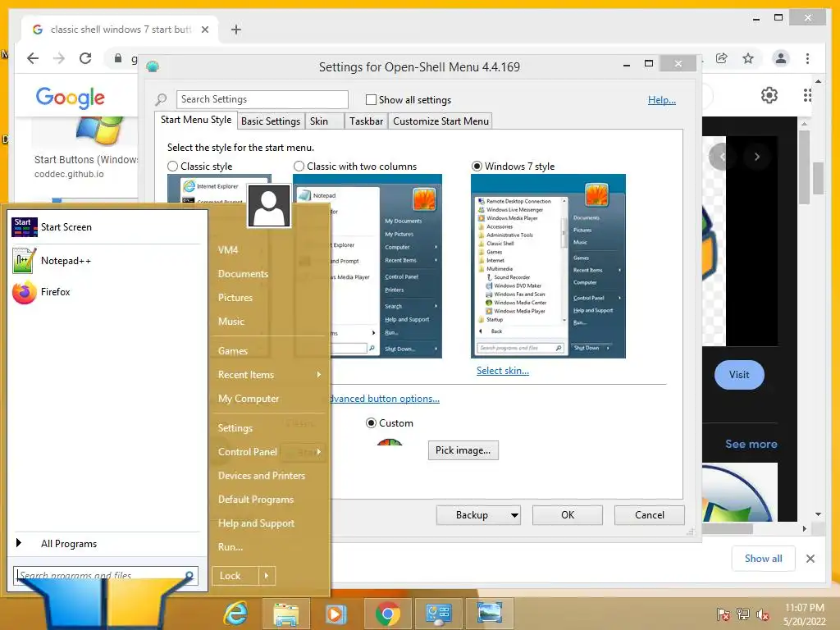Image resolution: width=840 pixels, height=630 pixels.
Task: Click the muted volume tray icon
Action: [763, 614]
